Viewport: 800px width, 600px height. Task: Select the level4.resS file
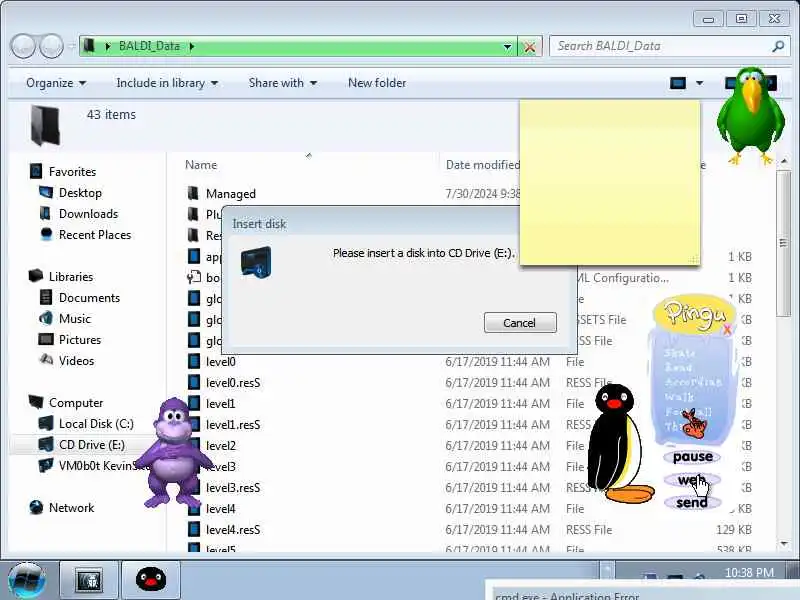233,530
